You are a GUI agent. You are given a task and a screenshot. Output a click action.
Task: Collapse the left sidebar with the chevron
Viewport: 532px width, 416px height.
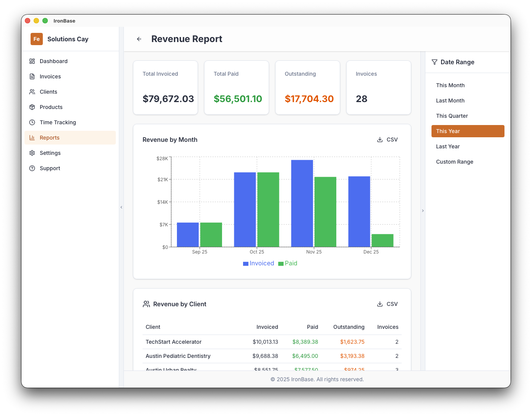click(121, 207)
